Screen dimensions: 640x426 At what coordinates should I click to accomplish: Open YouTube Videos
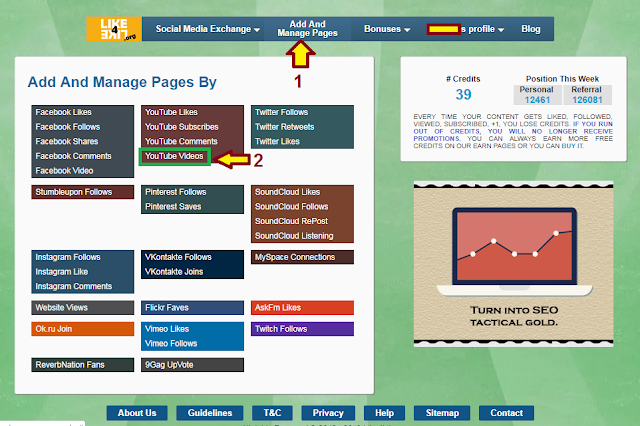[174, 156]
